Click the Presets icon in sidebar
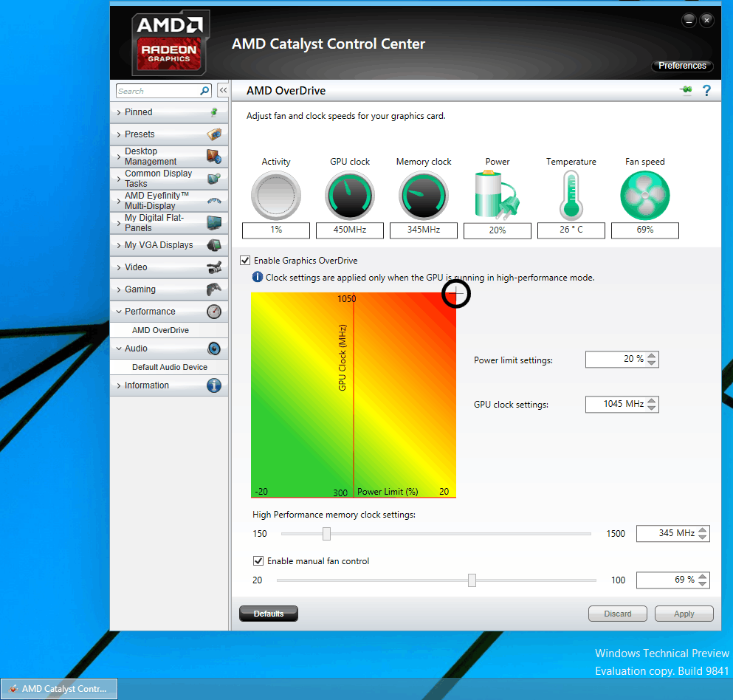Screen dimensions: 733x700 point(214,134)
